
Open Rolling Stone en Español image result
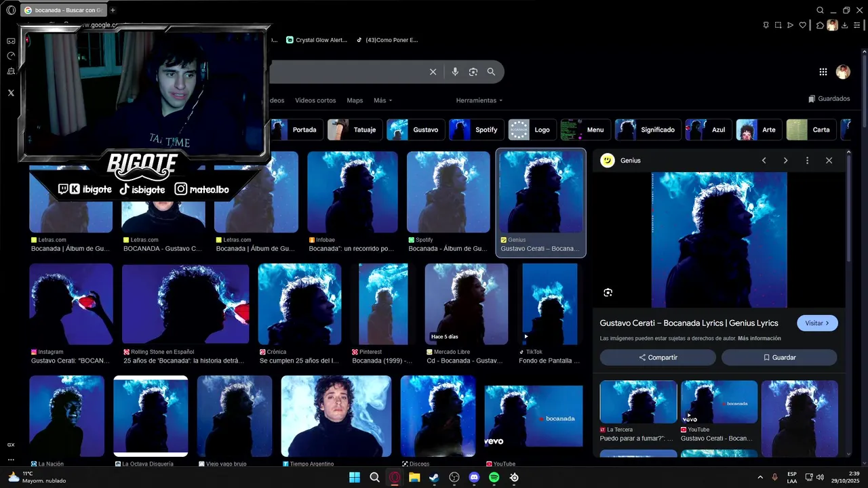(x=186, y=304)
